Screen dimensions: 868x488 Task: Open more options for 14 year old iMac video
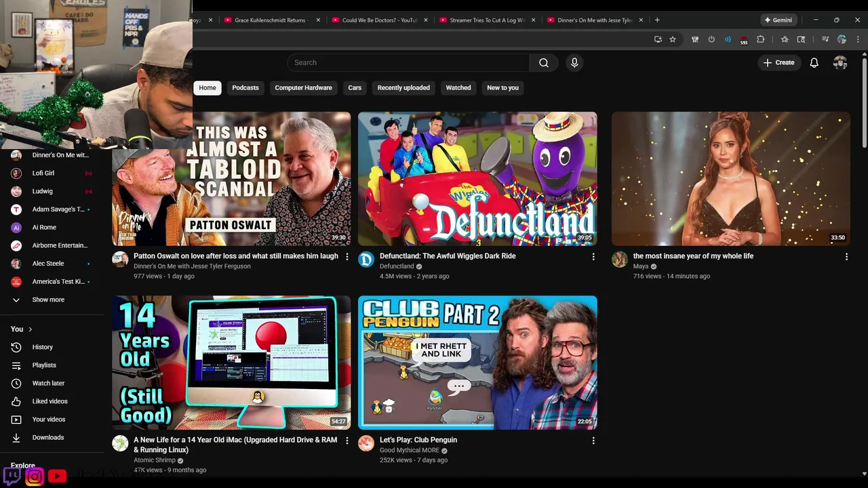(x=347, y=441)
